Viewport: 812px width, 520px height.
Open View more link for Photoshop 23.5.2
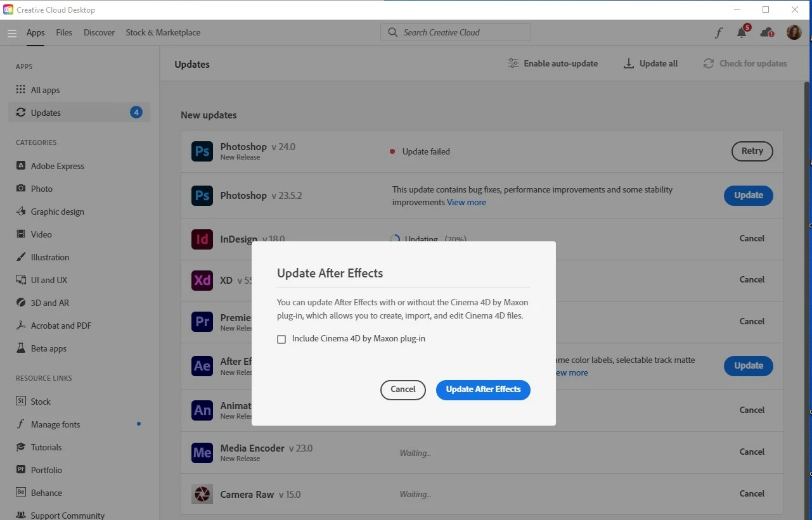(x=467, y=203)
